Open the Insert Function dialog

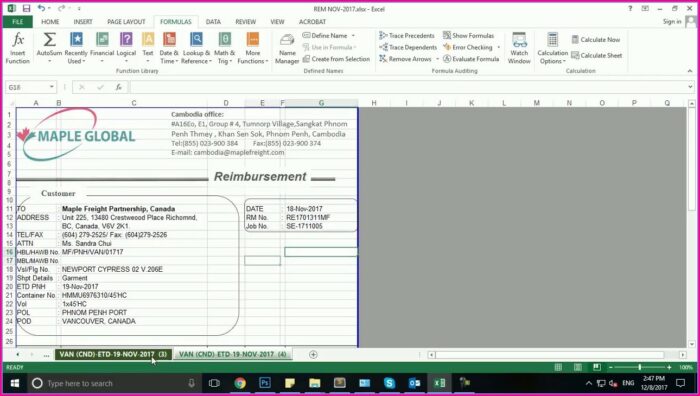click(17, 48)
